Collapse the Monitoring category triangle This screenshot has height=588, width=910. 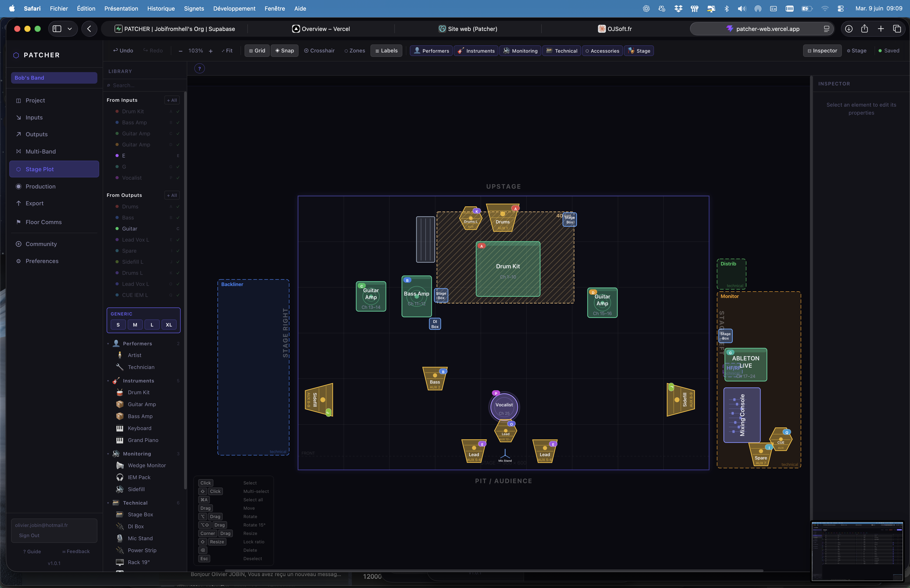tap(108, 454)
